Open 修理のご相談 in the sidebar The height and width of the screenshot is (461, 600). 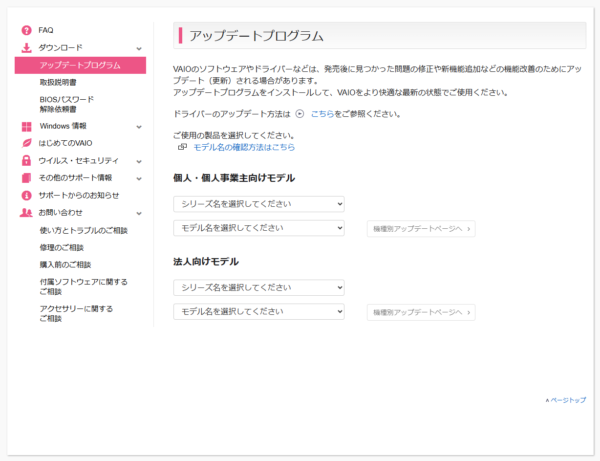pyautogui.click(x=61, y=248)
